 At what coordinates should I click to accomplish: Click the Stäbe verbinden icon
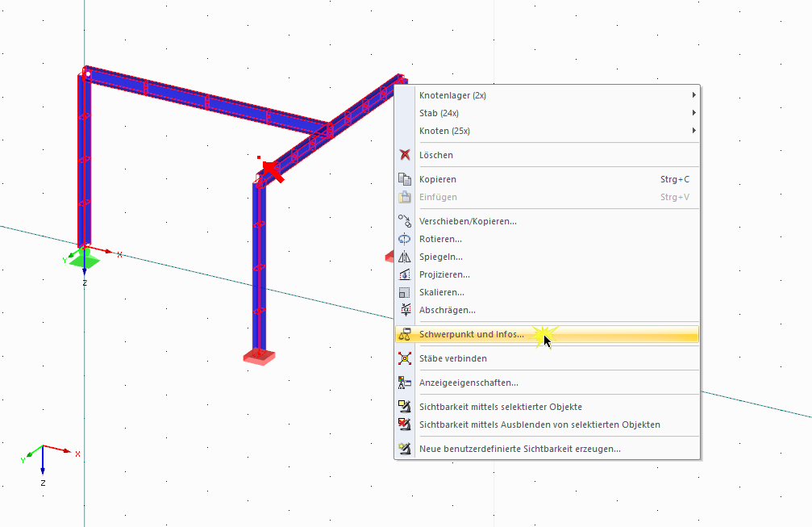tap(405, 358)
